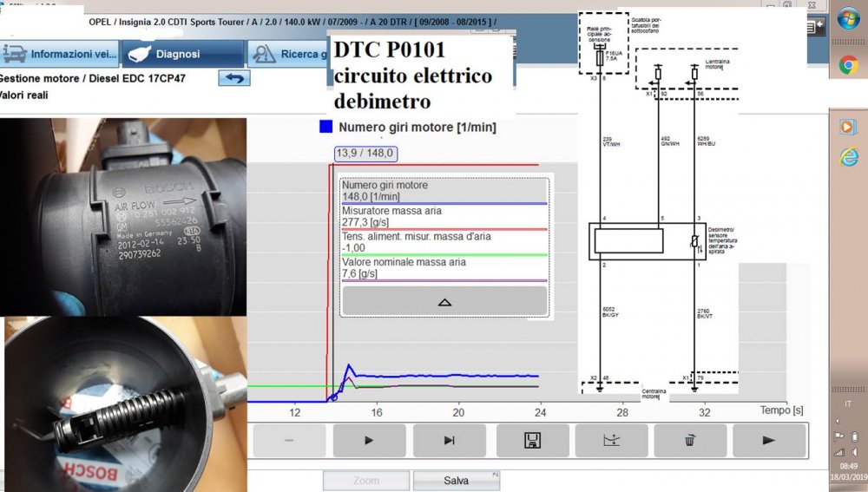Viewport: 868px width, 492px height.
Task: Open Internet Explorer from the taskbar
Action: tap(848, 157)
